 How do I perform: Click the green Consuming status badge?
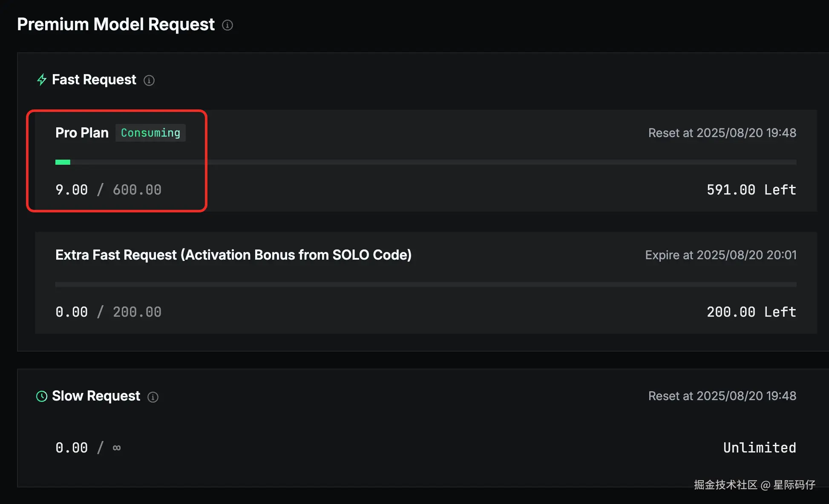(150, 133)
